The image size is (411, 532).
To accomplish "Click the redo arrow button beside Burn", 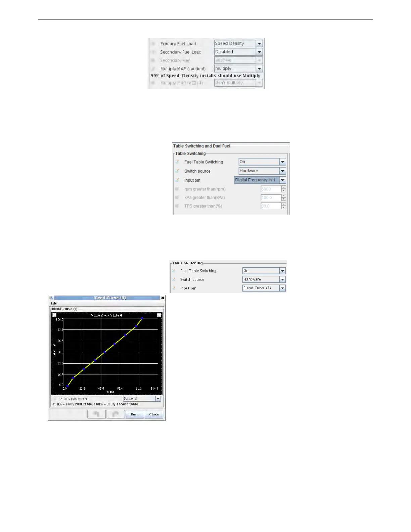I will [x=116, y=414].
